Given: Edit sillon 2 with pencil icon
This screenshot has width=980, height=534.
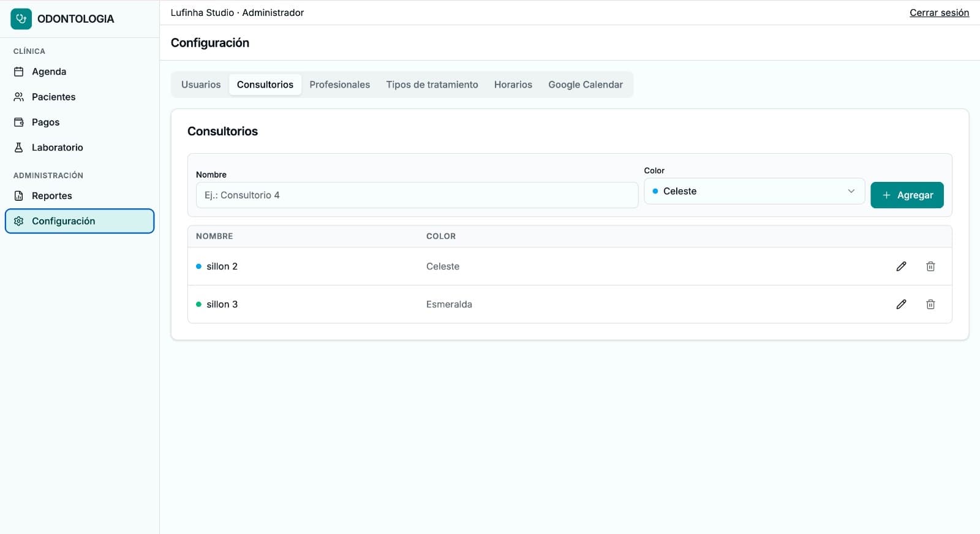Looking at the screenshot, I should click(x=901, y=266).
